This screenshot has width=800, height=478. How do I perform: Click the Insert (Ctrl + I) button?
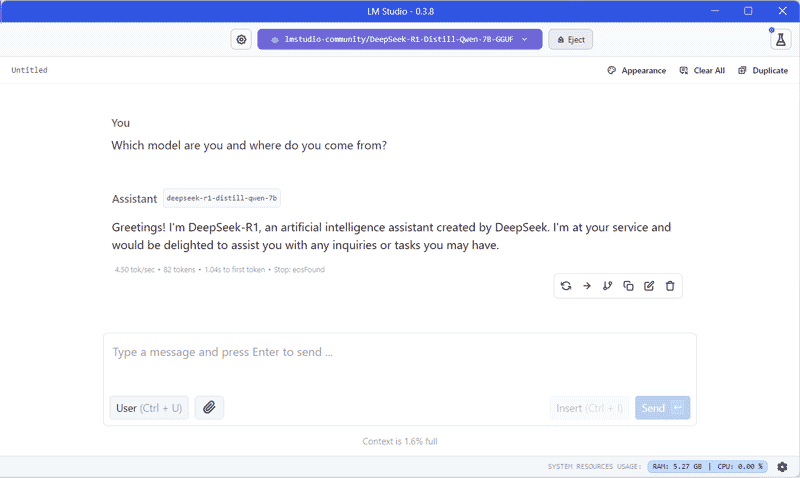(x=589, y=408)
